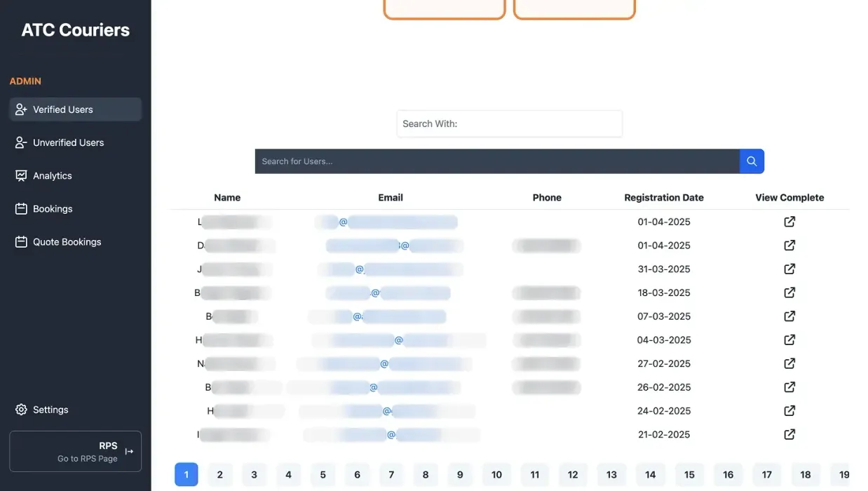Open full record for 21-02-2025 user
The image size is (868, 491).
[789, 434]
